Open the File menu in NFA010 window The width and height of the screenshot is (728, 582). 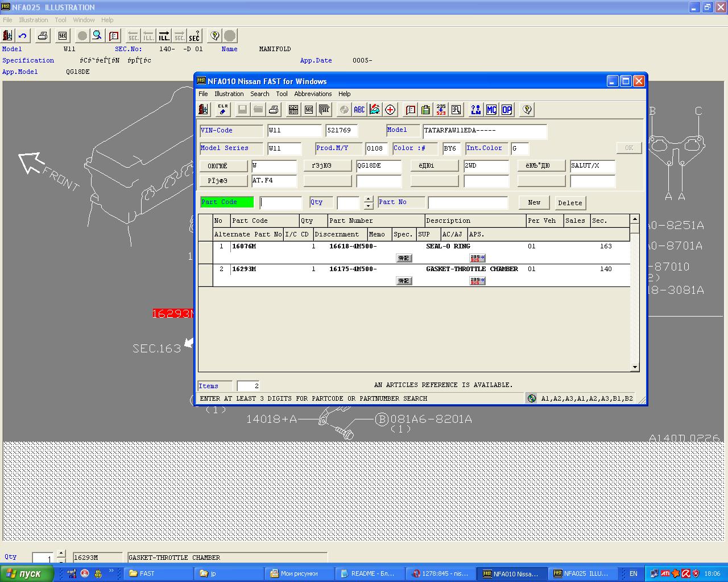tap(203, 94)
